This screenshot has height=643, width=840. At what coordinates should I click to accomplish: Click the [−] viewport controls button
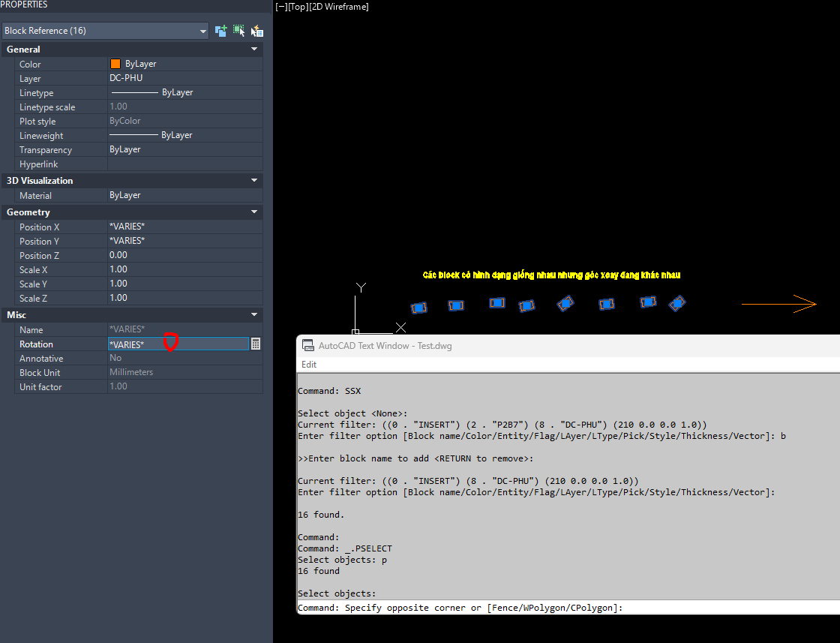281,7
